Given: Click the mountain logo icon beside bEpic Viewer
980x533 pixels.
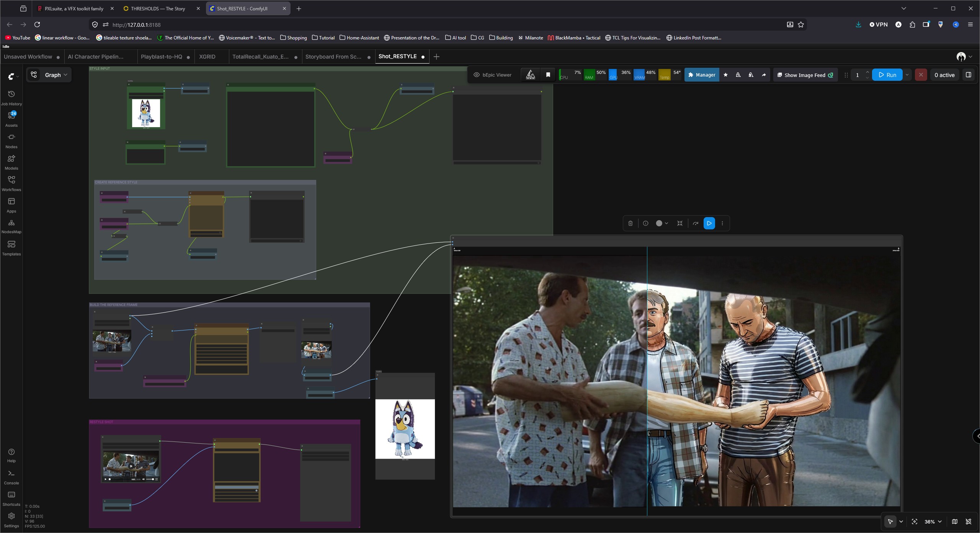Looking at the screenshot, I should point(531,75).
